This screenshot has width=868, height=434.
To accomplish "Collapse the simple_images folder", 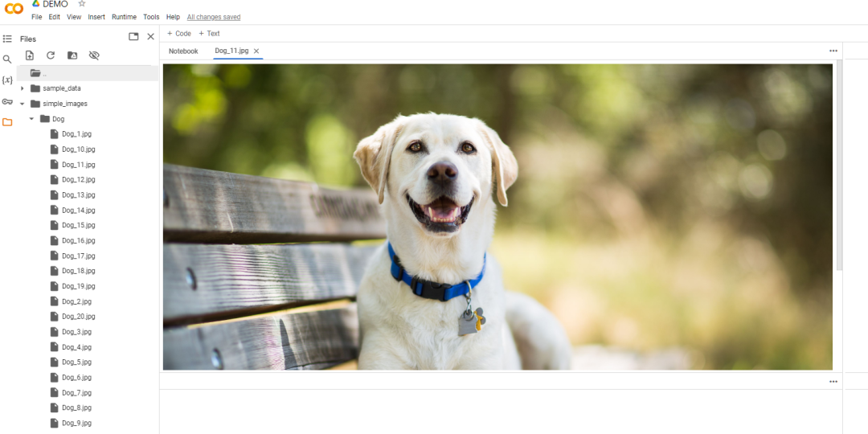I will 23,104.
